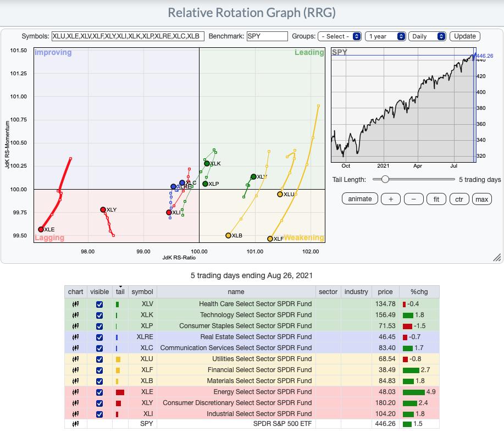Open the chart icon for XLF row
Image resolution: width=504 pixels, height=432 pixels.
pyautogui.click(x=75, y=370)
